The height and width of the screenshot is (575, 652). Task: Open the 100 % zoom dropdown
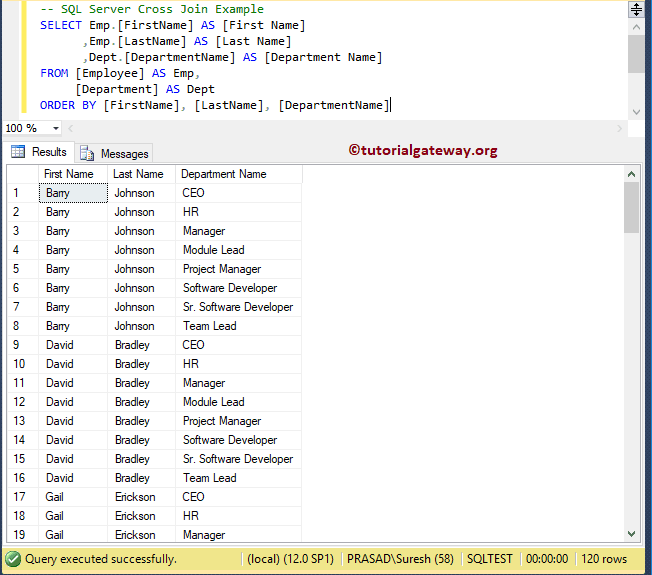tap(55, 128)
